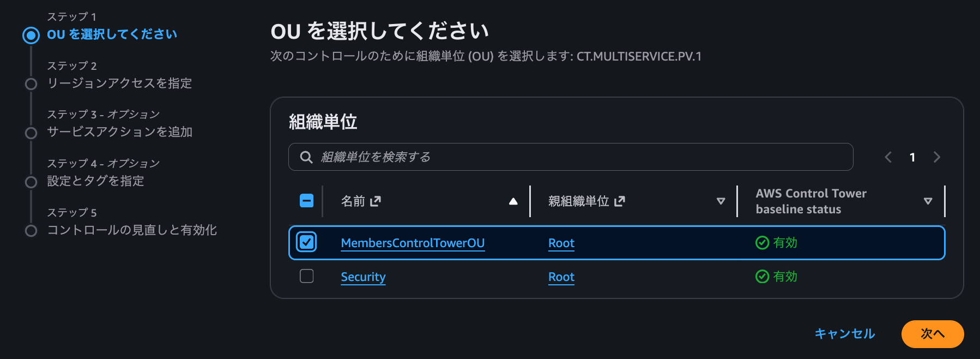980x359 pixels.
Task: Click the orange 次へ button
Action: click(x=932, y=334)
